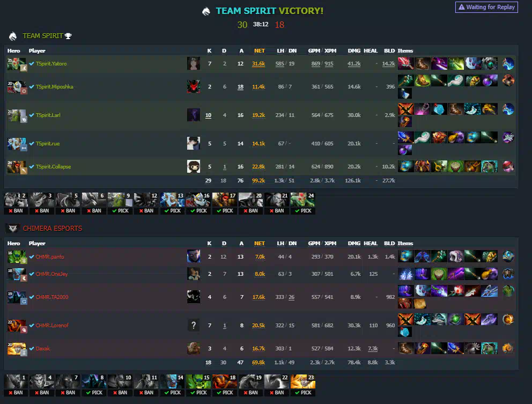This screenshot has height=404, width=532.
Task: Click the Chimera pick numbered 23
Action: [x=303, y=385]
